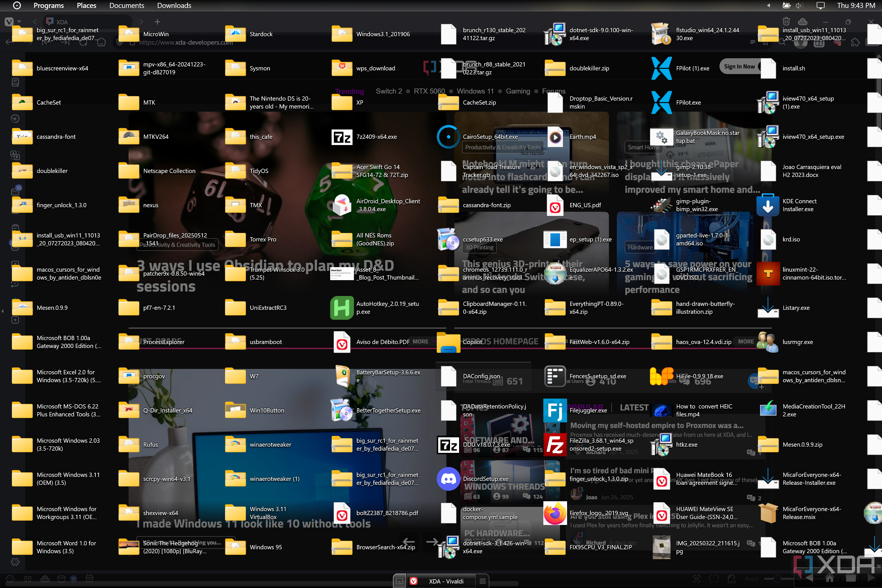
Task: Open AirDroid_Desktop_Client_3.8.0.4.exe icon
Action: (341, 205)
